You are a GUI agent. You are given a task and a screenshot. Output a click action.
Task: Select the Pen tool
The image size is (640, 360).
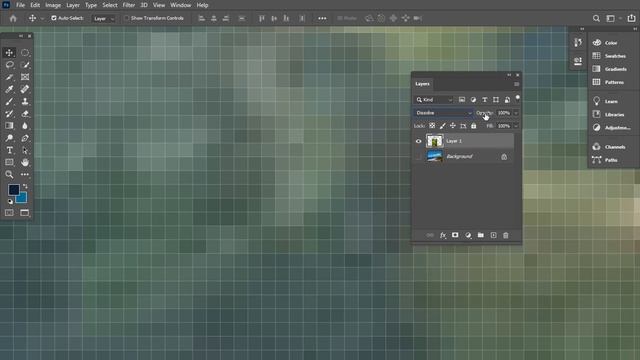(25, 138)
